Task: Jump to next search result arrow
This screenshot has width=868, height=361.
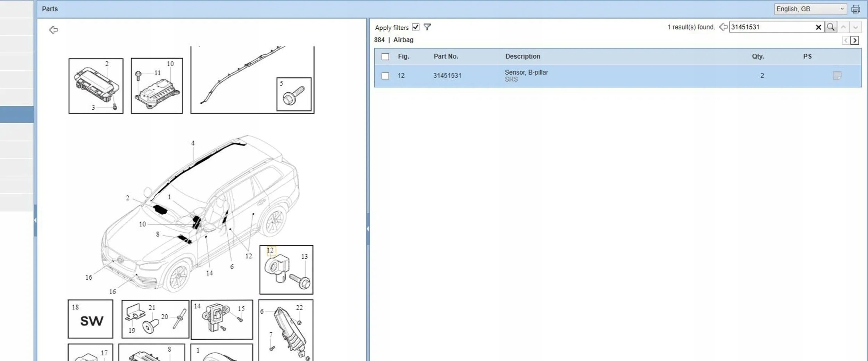Action: click(856, 27)
